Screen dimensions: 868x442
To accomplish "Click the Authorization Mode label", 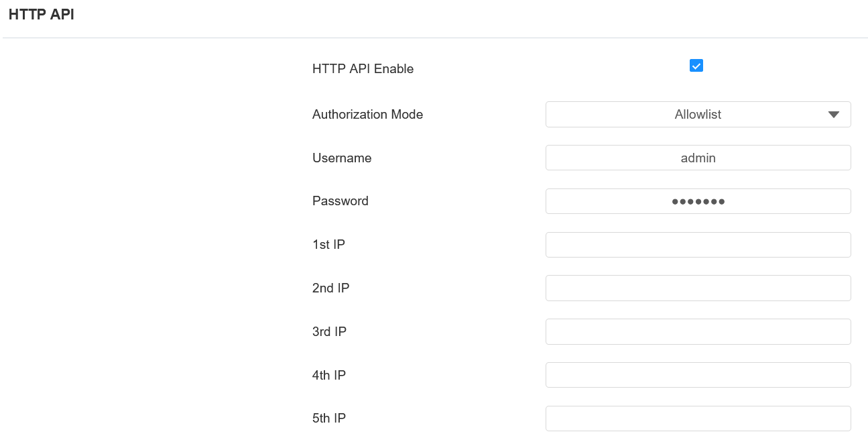I will tap(367, 115).
